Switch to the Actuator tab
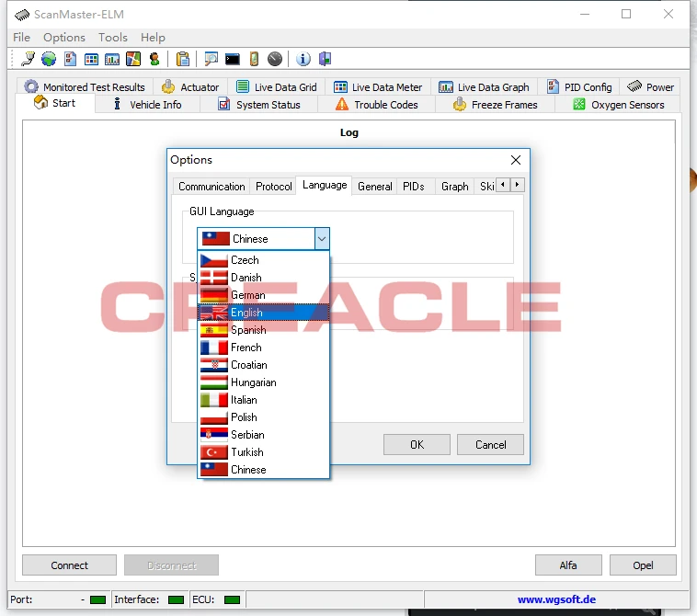The height and width of the screenshot is (616, 697). click(x=190, y=86)
